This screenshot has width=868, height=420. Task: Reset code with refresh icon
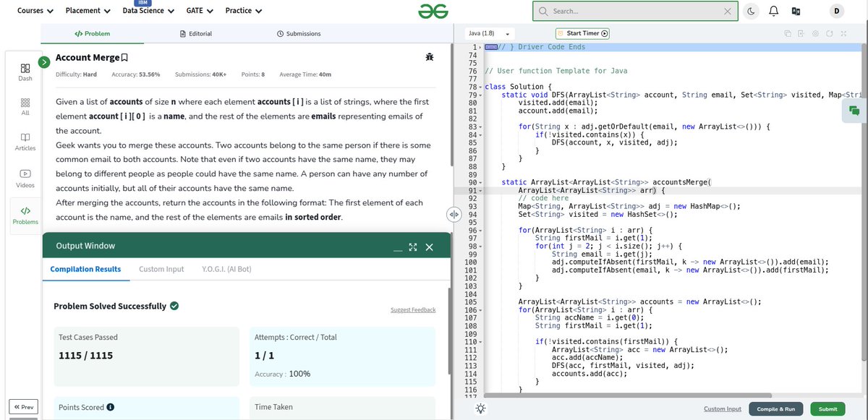click(829, 33)
